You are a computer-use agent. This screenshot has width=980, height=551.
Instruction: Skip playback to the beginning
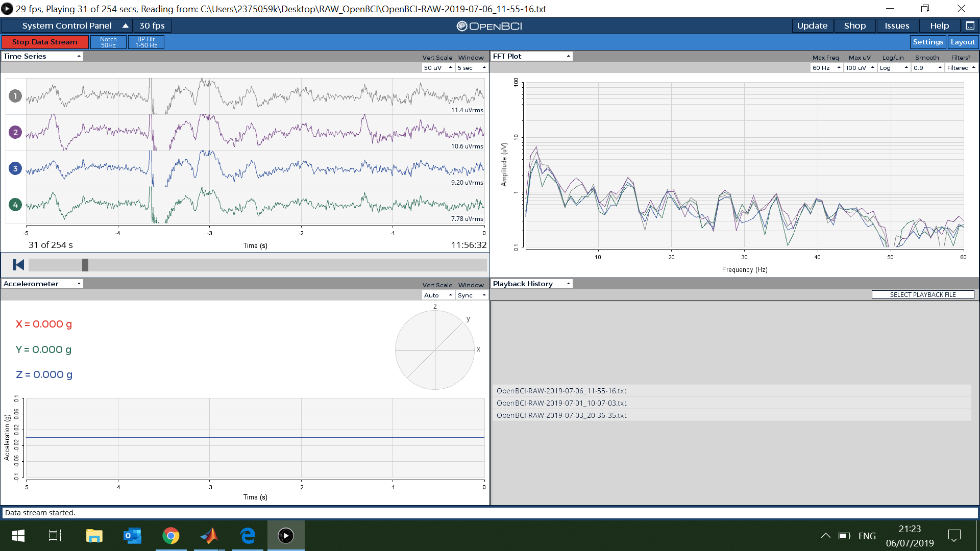18,265
